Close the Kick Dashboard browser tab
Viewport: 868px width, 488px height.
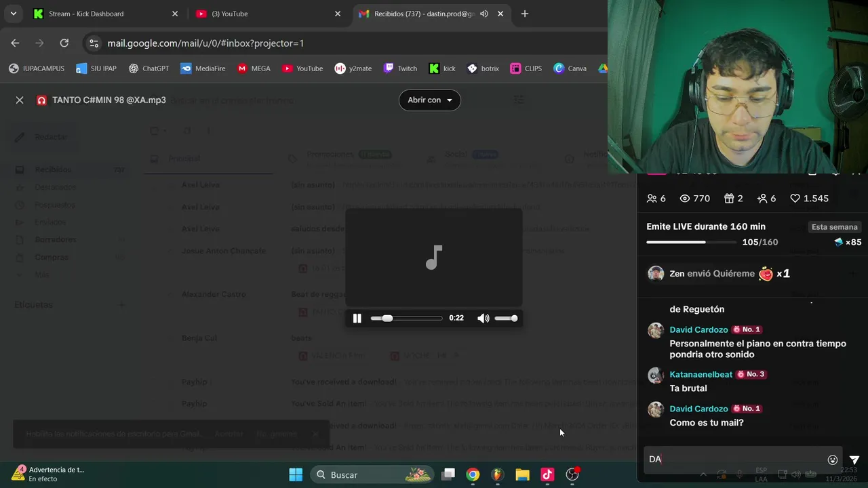[175, 14]
